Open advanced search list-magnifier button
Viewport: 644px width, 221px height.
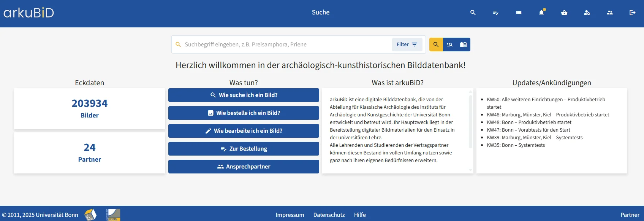(449, 45)
